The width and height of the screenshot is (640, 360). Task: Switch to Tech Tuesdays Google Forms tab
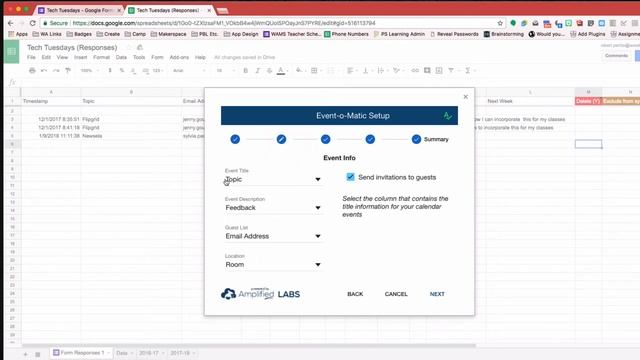point(80,10)
